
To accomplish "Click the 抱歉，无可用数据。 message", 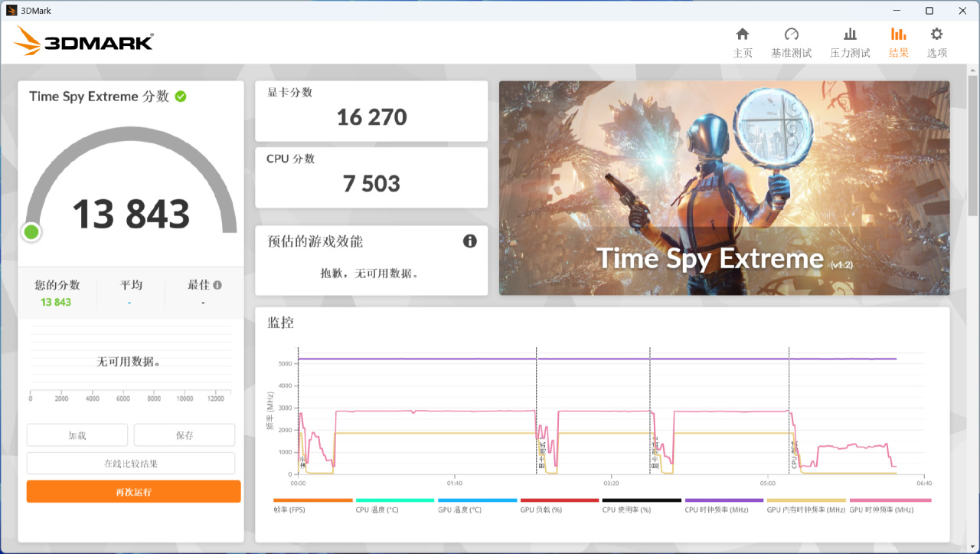I will 371,274.
